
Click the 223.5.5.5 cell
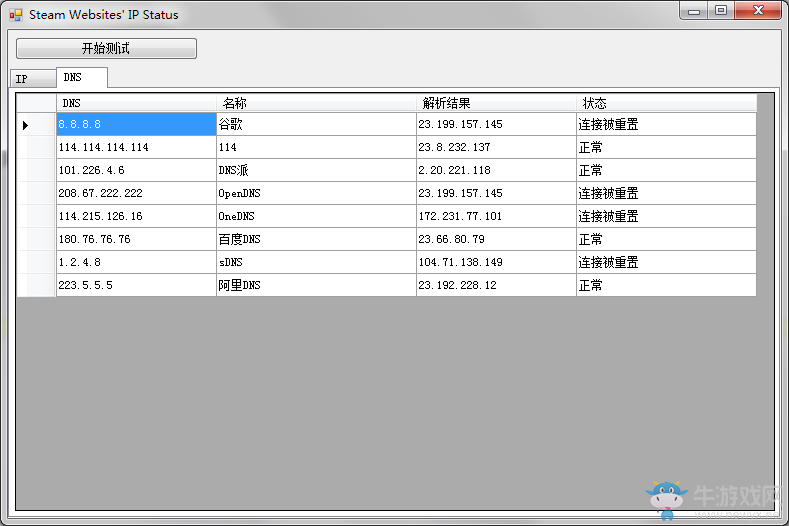(136, 285)
